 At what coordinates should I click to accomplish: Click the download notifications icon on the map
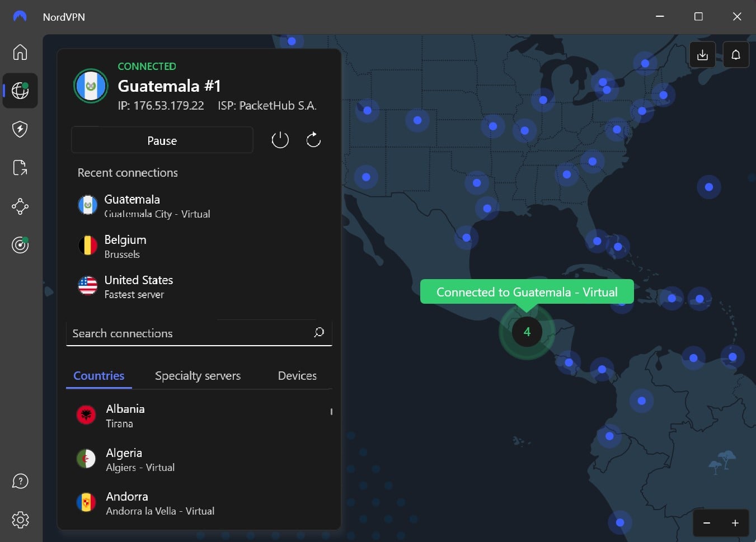point(702,54)
